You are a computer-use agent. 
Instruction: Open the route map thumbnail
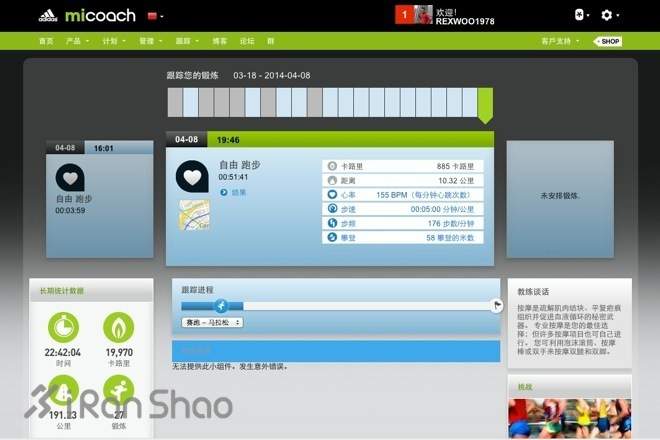coord(193,215)
